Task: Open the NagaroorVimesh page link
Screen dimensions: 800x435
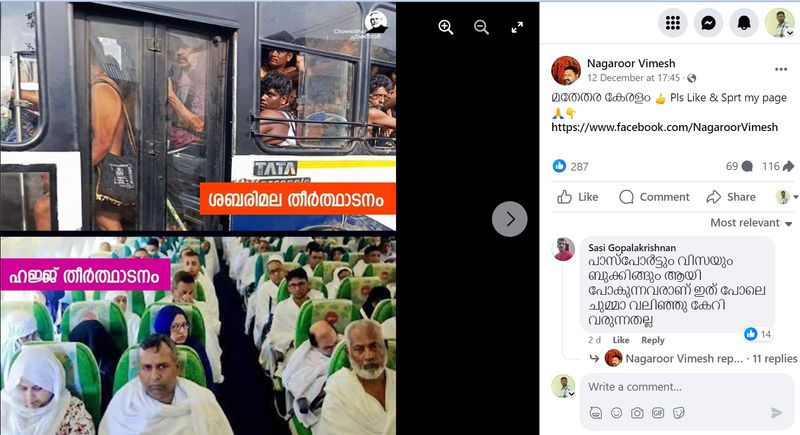Action: (x=664, y=127)
